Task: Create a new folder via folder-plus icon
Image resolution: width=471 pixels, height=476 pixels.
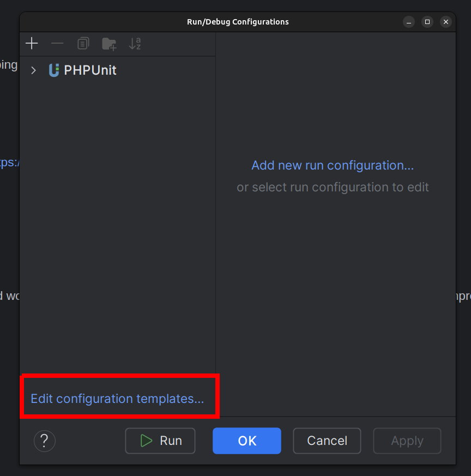Action: coord(109,44)
